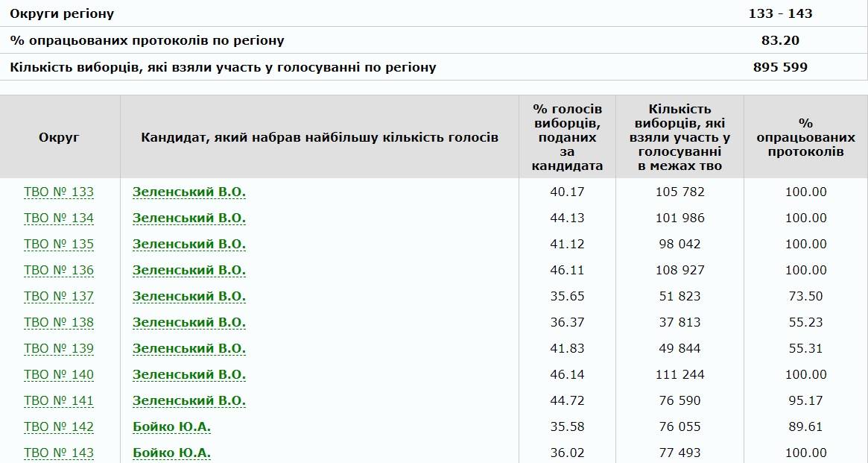The image size is (868, 463).
Task: Open the ТВО № 139 district link
Action: pos(59,349)
